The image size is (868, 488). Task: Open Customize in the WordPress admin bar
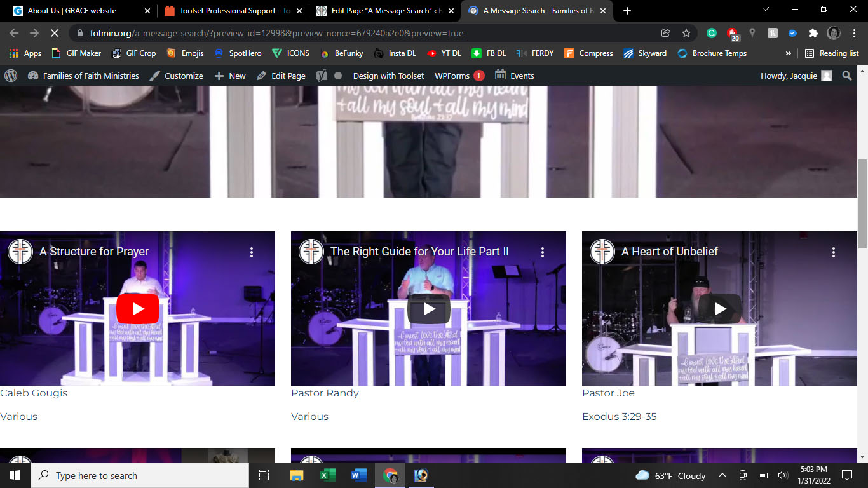coord(176,76)
